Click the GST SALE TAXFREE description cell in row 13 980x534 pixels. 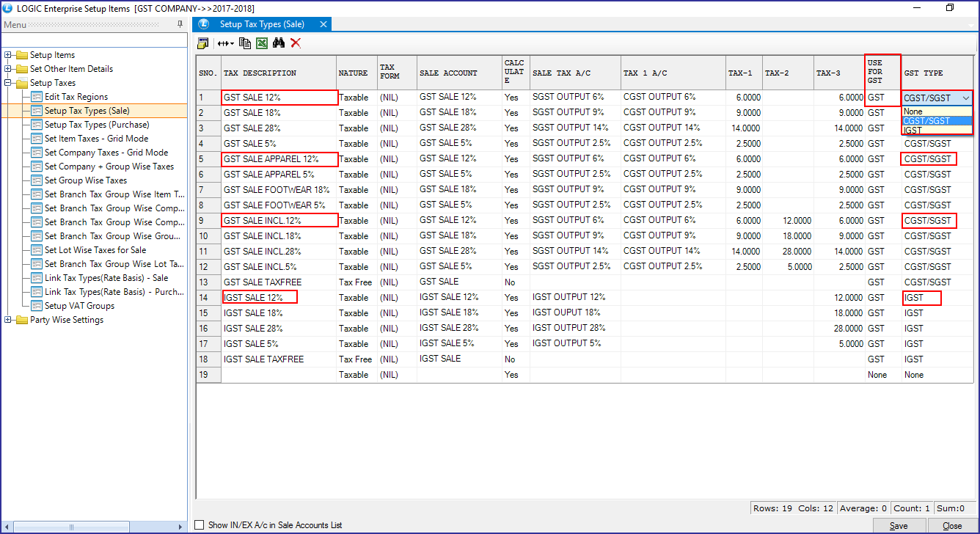pyautogui.click(x=278, y=282)
